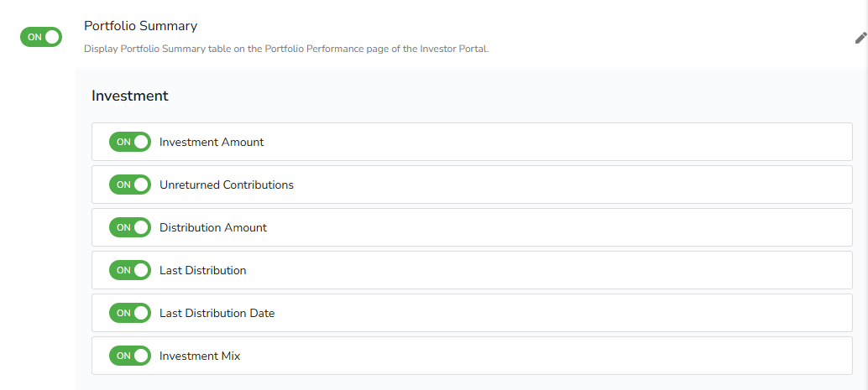The height and width of the screenshot is (390, 868).
Task: Select the Investment section heading
Action: 130,96
